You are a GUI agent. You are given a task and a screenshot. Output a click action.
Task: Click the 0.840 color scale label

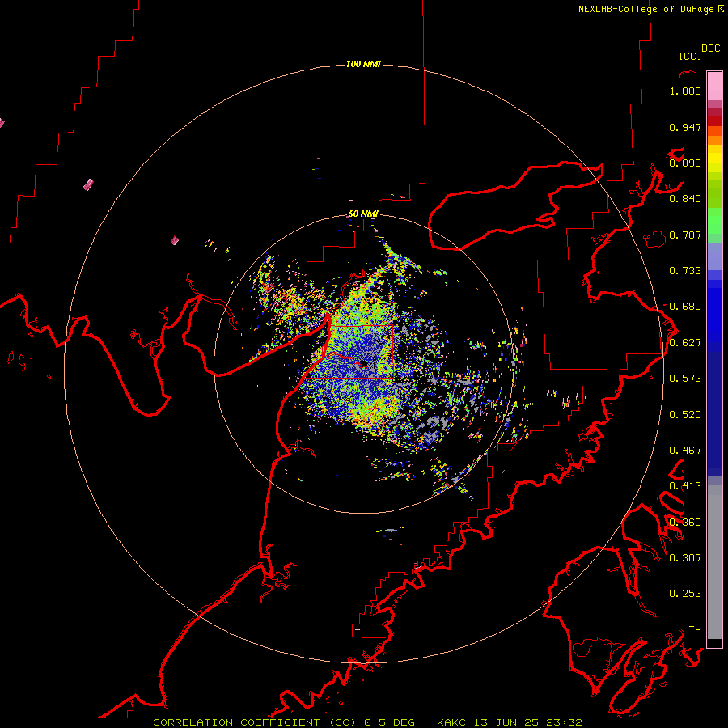[x=685, y=199]
